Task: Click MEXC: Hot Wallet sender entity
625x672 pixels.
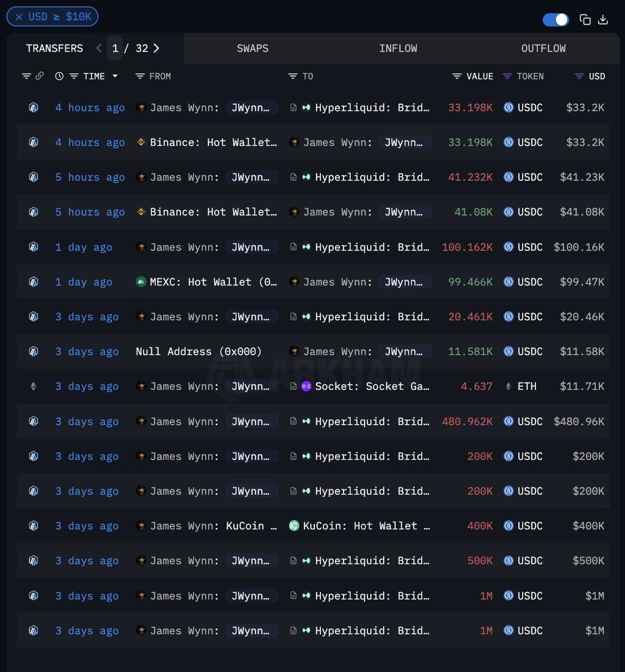Action: pos(213,282)
